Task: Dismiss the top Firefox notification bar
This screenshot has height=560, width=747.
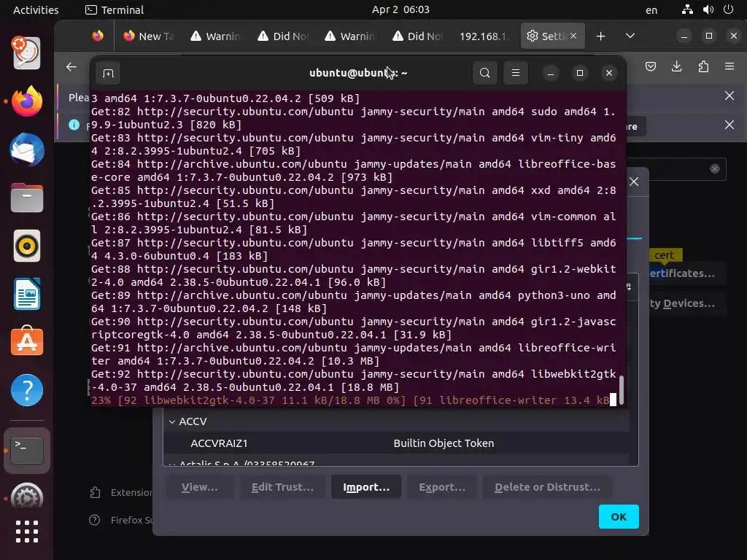Action: tap(729, 96)
